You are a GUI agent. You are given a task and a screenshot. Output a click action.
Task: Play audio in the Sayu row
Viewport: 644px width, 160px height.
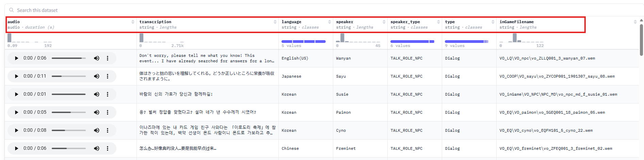pos(16,76)
